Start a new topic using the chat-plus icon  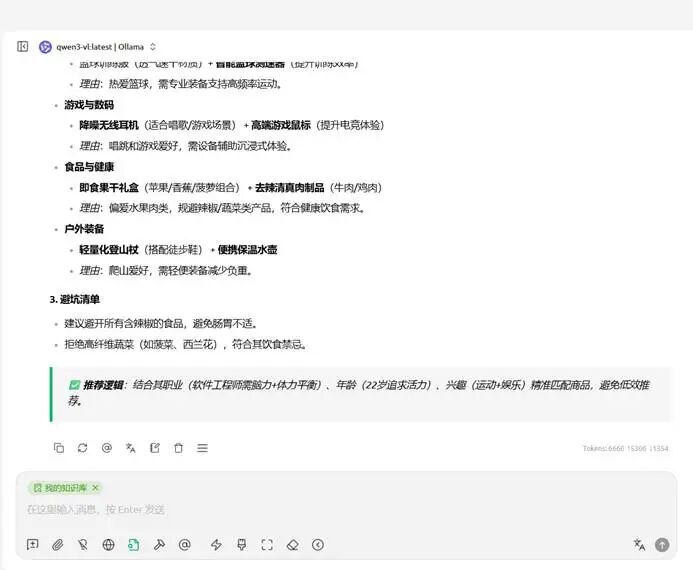click(33, 544)
